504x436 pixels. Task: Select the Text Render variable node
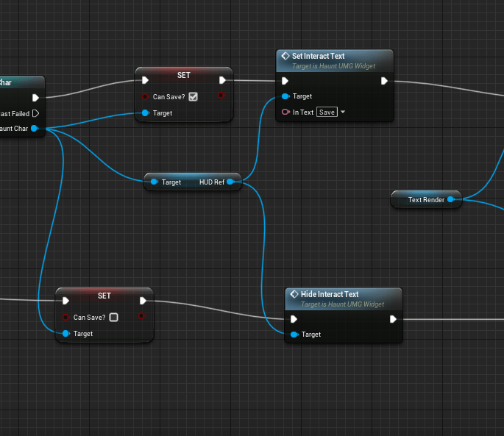pos(425,199)
